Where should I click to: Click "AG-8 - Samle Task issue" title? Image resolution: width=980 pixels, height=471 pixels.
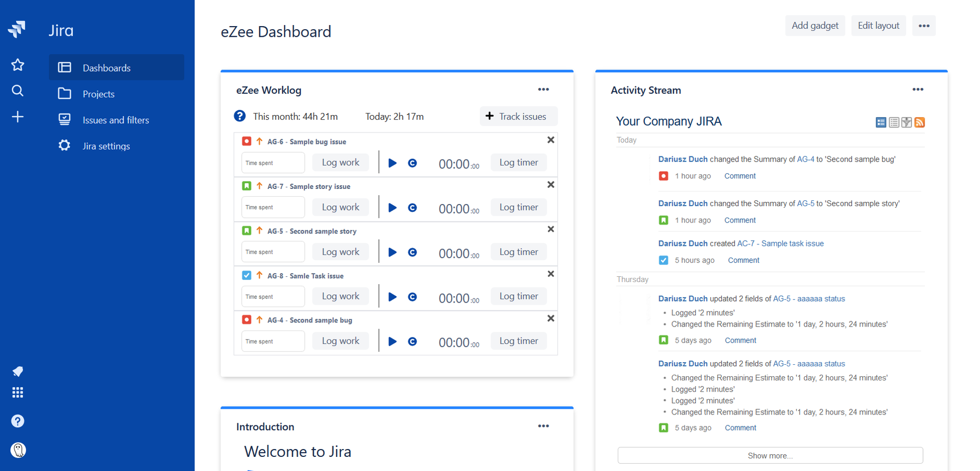point(305,276)
